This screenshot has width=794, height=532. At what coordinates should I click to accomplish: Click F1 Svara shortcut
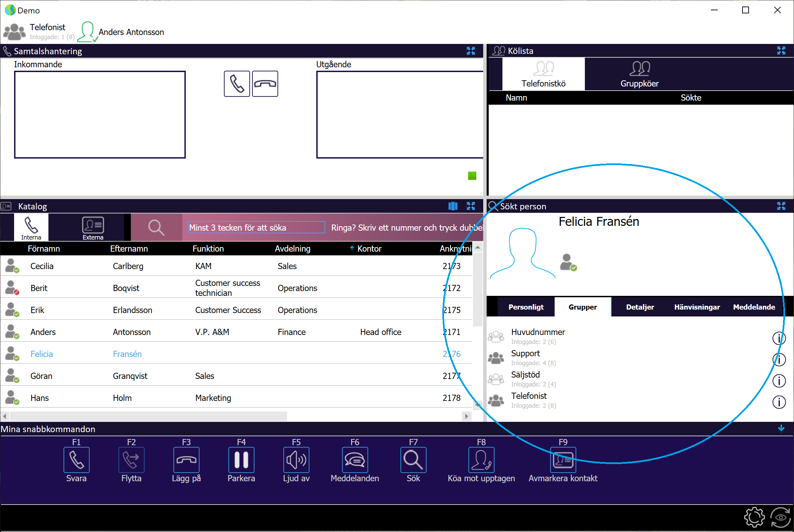(x=76, y=460)
